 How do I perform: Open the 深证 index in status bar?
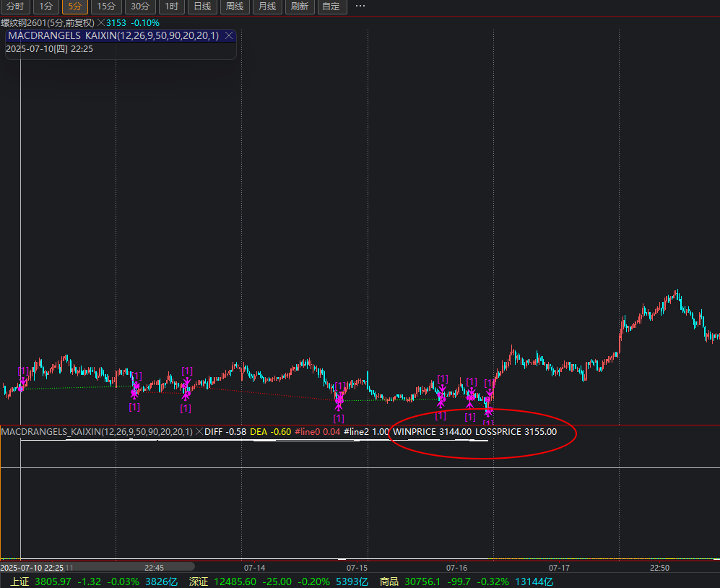(x=199, y=581)
